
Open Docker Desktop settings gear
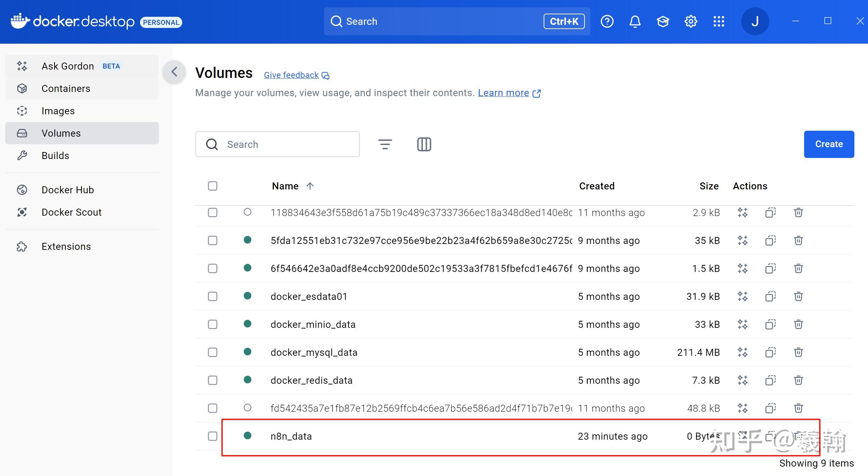tap(691, 21)
